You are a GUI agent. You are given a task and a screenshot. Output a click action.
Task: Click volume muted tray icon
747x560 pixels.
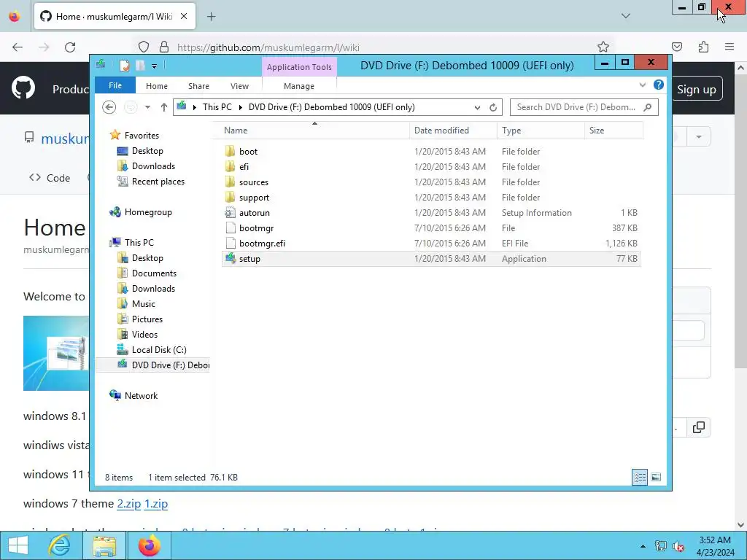(678, 546)
